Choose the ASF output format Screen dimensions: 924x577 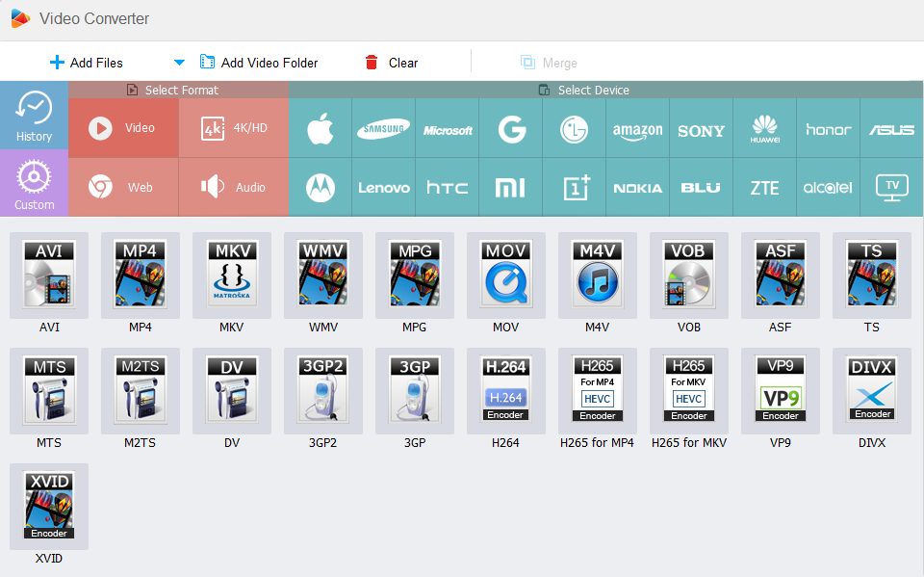(x=781, y=275)
